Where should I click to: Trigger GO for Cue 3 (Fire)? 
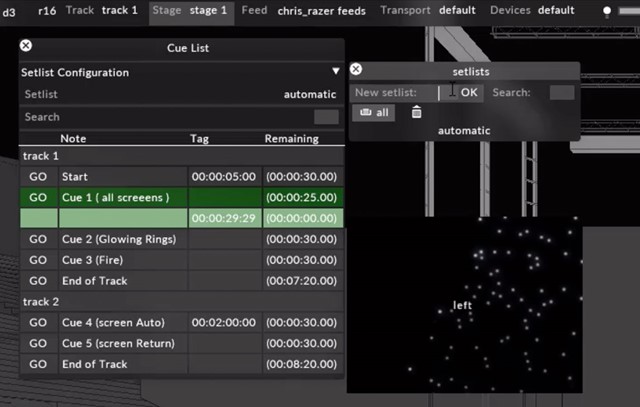[x=38, y=260]
